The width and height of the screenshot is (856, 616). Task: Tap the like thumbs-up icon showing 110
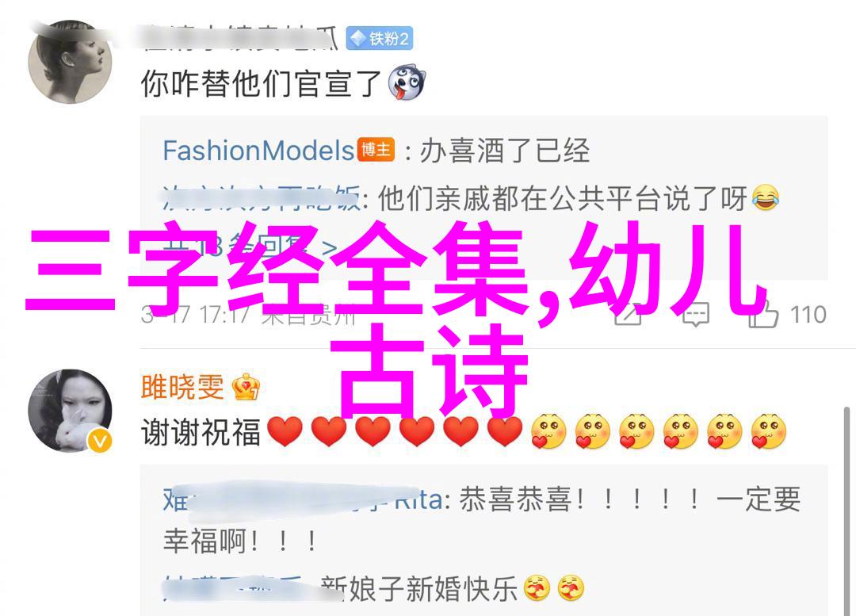763,314
